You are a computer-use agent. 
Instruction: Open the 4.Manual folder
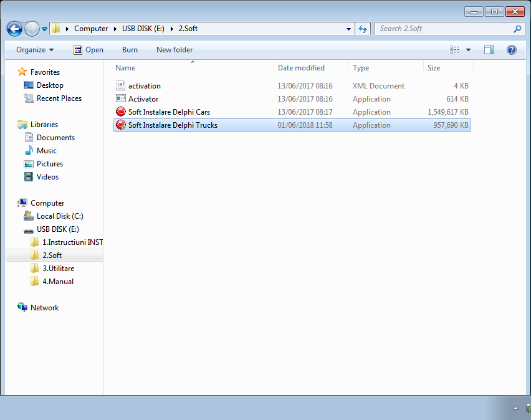pyautogui.click(x=58, y=282)
